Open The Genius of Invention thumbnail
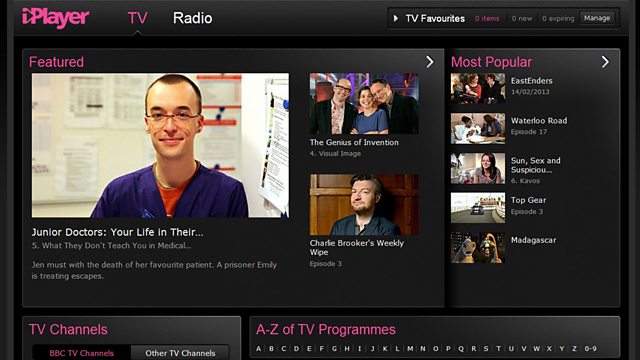Viewport: 640px width, 360px height. click(x=364, y=104)
